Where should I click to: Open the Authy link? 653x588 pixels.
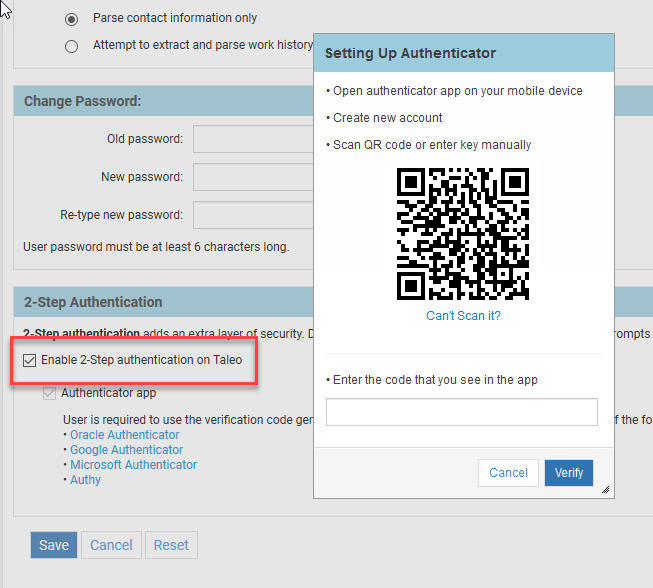point(85,480)
